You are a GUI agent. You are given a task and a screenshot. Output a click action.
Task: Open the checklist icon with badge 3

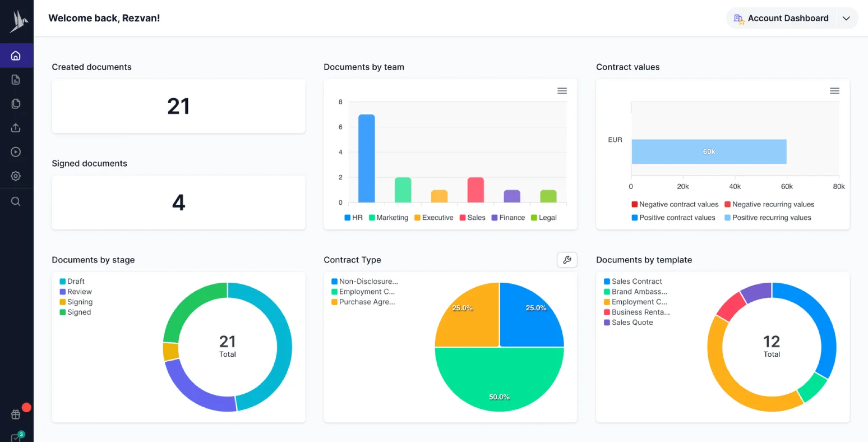pyautogui.click(x=16, y=438)
